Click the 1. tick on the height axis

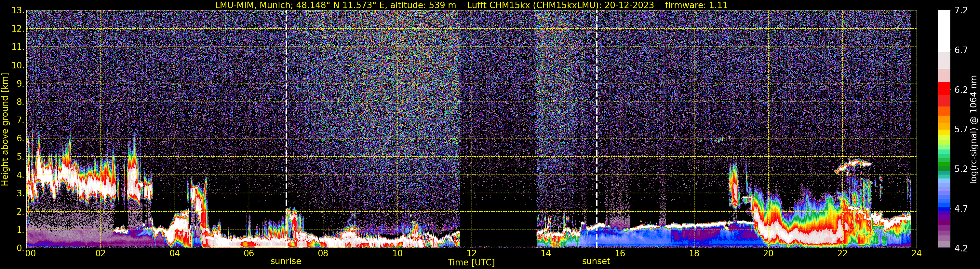20,230
